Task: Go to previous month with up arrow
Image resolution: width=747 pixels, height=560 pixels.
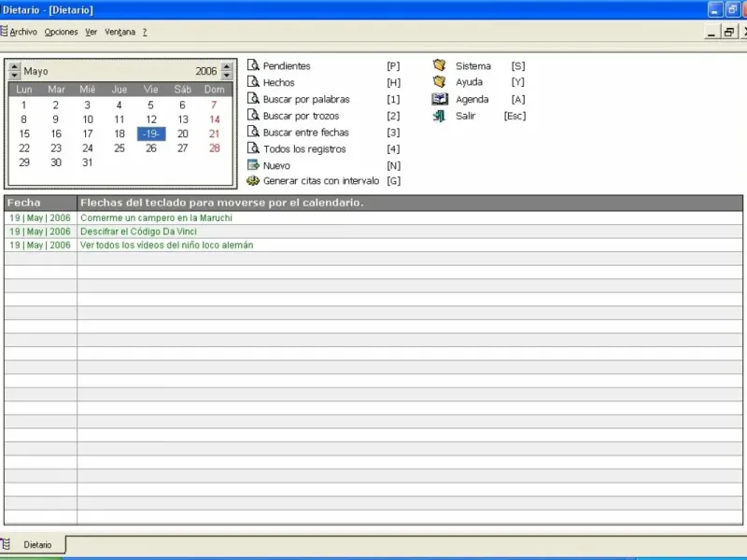Action: 14,67
